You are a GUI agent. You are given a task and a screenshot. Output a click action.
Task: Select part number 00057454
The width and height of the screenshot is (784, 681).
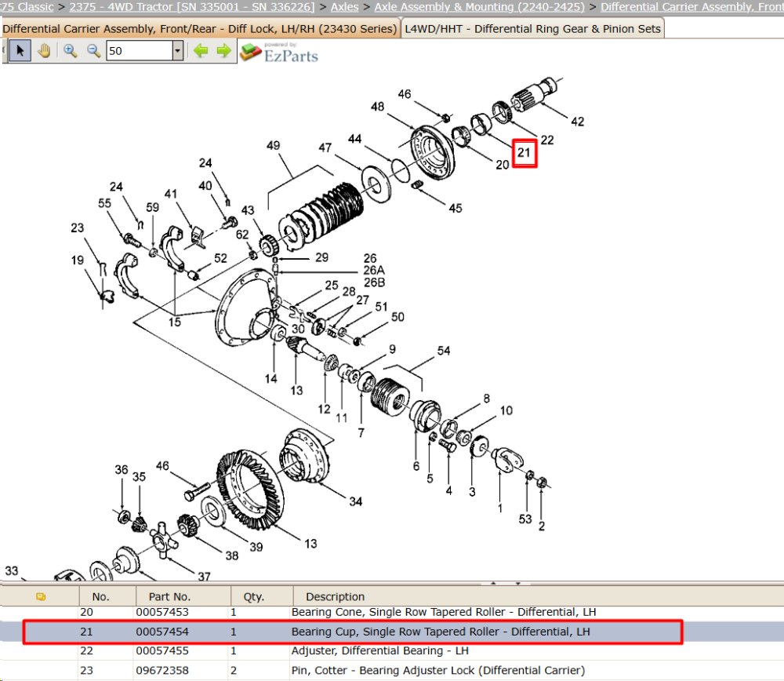click(162, 632)
